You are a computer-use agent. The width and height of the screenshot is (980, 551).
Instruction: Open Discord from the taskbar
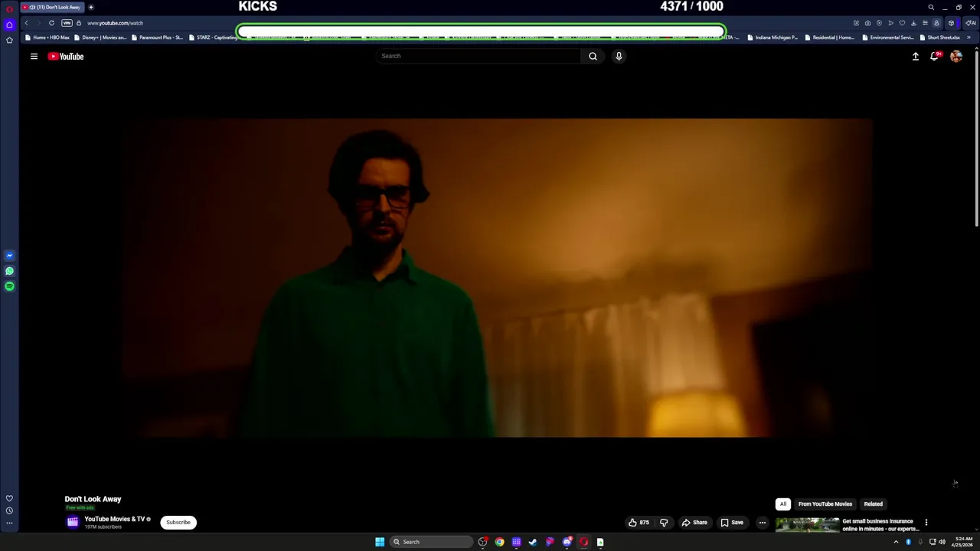coord(567,542)
